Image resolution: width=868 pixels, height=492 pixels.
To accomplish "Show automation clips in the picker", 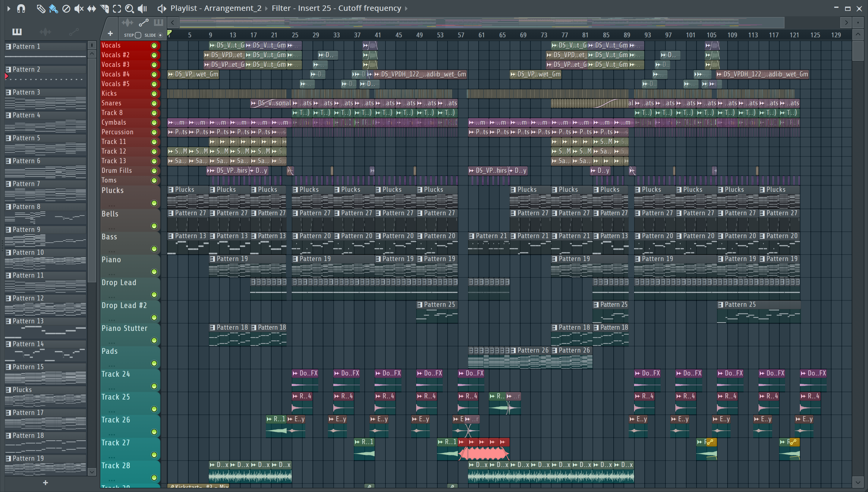I will tap(74, 32).
